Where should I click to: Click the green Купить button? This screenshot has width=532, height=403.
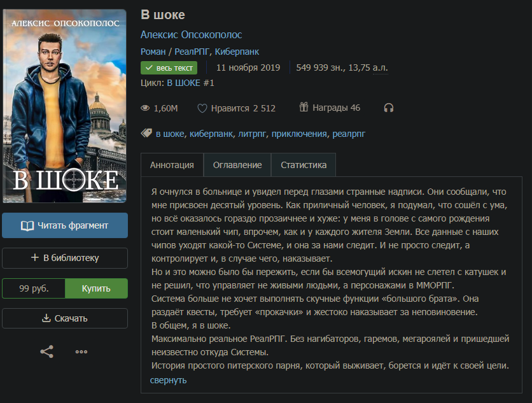coord(96,288)
